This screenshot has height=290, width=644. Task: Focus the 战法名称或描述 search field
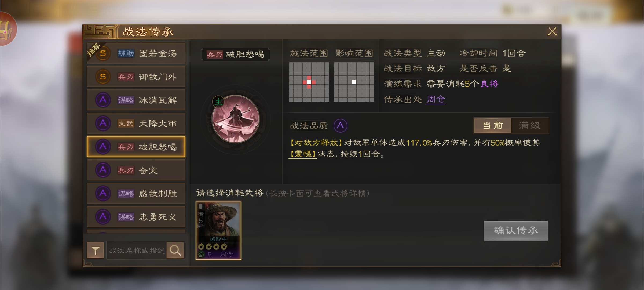[x=137, y=250]
